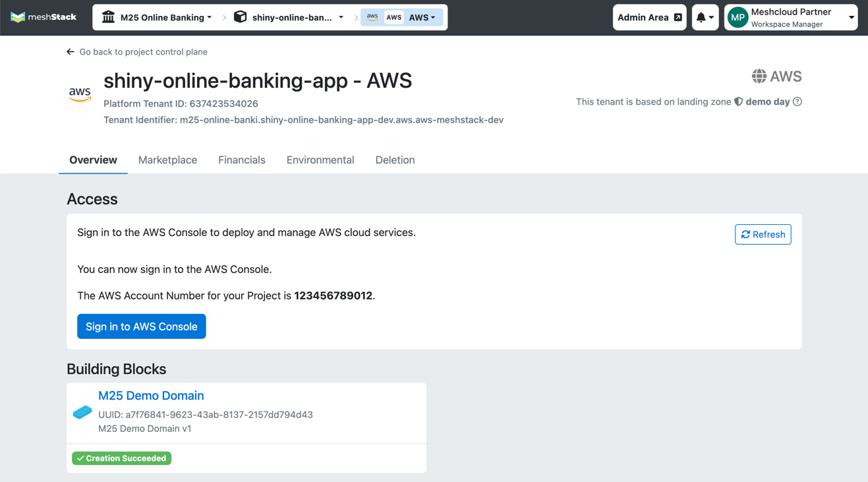The image size is (868, 482).
Task: Click the account number 123456789012
Action: (x=333, y=295)
